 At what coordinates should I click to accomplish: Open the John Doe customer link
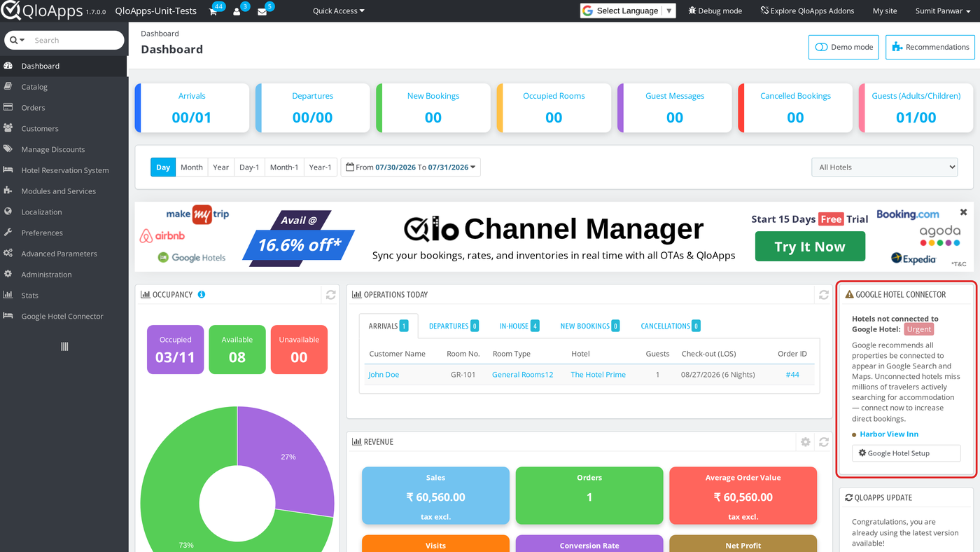(384, 375)
